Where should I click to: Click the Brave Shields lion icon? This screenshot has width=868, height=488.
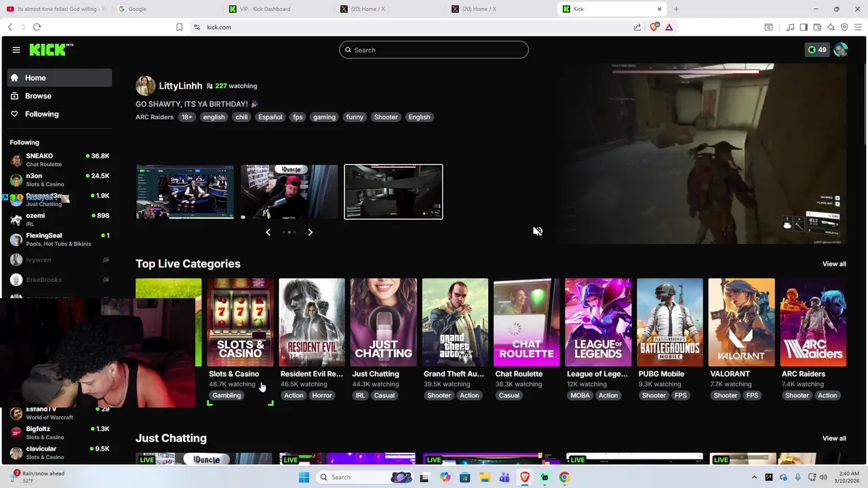point(654,27)
